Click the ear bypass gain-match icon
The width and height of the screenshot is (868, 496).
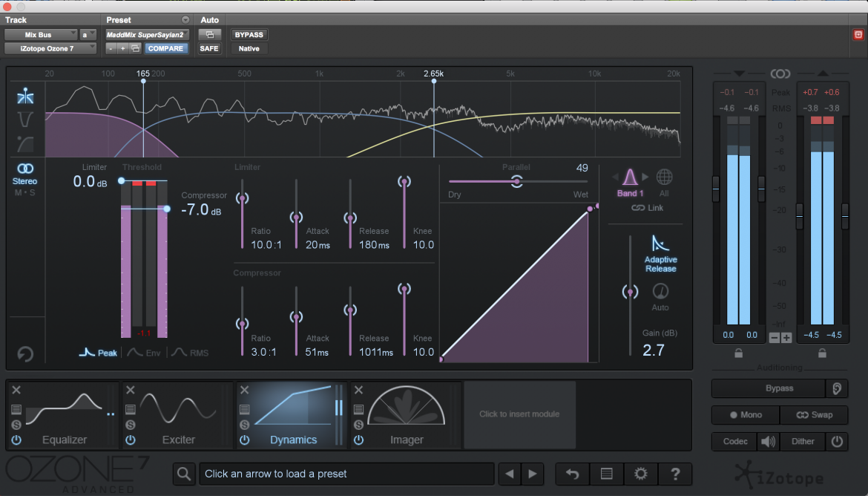pos(837,388)
